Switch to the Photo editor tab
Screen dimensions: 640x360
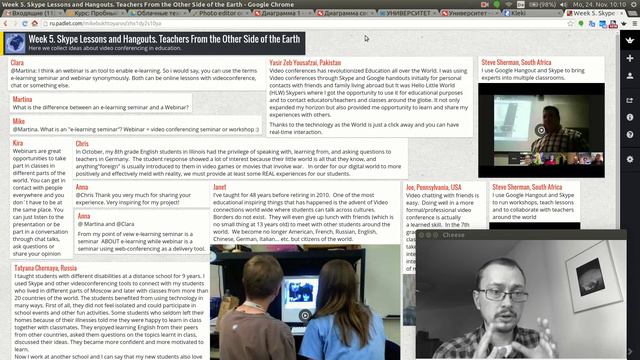pyautogui.click(x=221, y=13)
